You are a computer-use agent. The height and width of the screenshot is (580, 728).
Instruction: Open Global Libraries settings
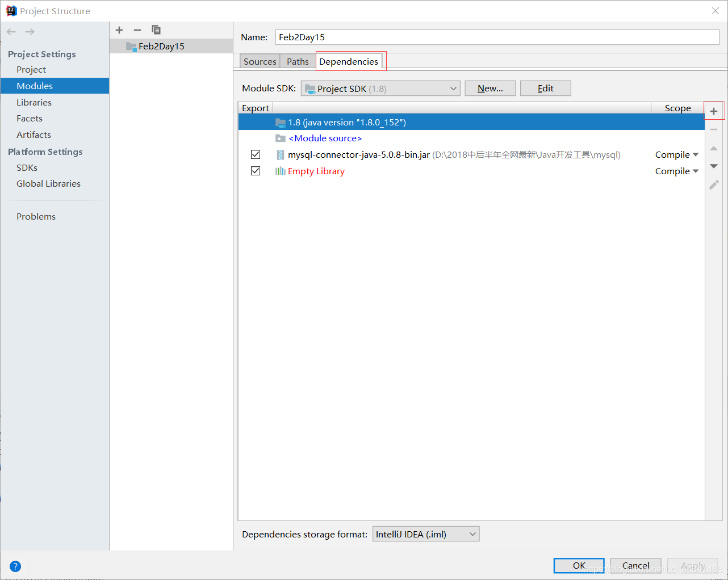pos(48,183)
